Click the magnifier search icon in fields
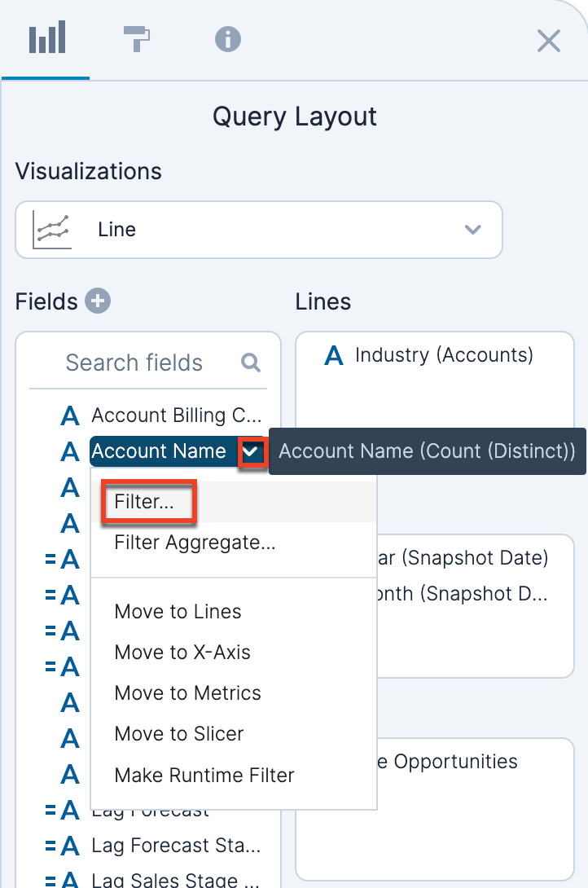This screenshot has height=888, width=588. tap(251, 363)
